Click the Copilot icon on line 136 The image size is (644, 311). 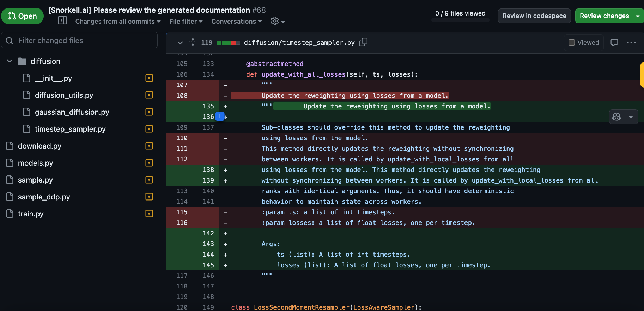pos(616,117)
